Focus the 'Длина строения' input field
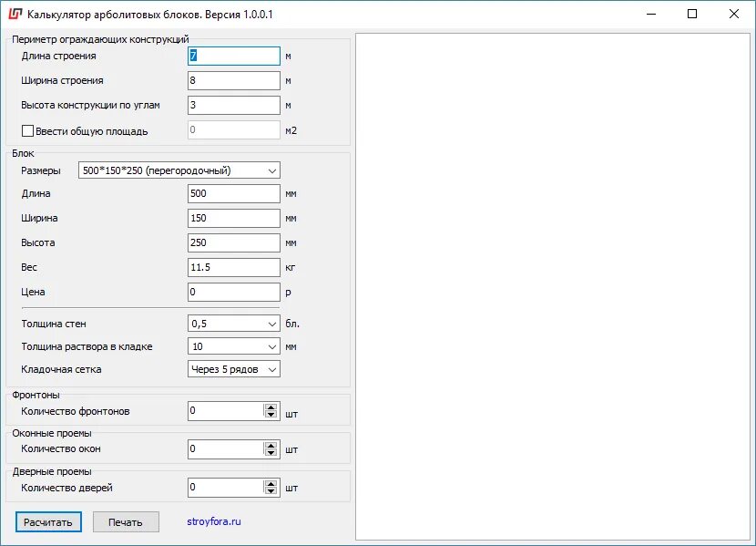 click(x=234, y=56)
